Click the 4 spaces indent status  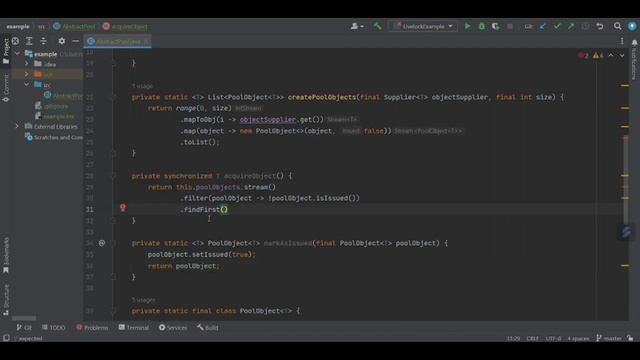pyautogui.click(x=578, y=338)
